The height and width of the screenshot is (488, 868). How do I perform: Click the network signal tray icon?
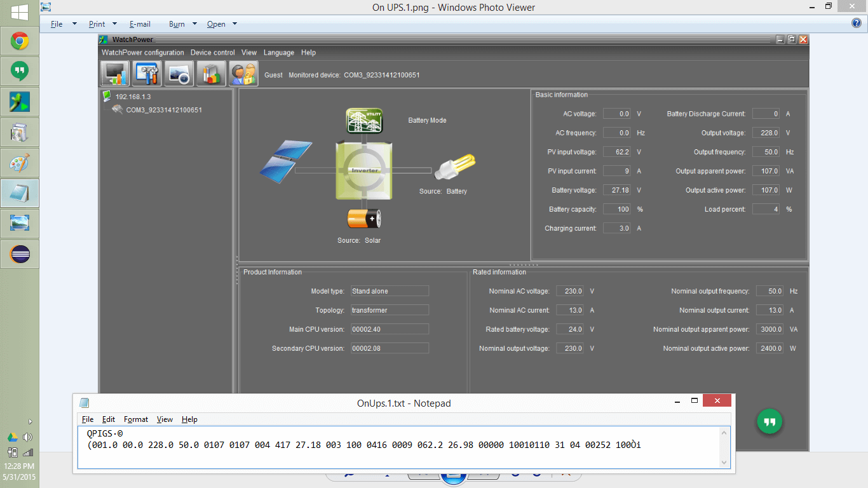(x=27, y=452)
